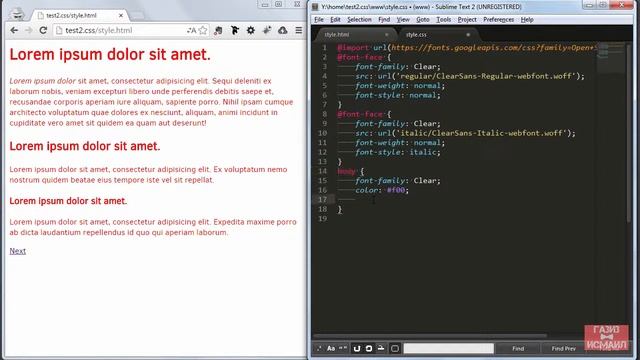Follow the Next link on the page
This screenshot has width=640, height=360.
18,251
